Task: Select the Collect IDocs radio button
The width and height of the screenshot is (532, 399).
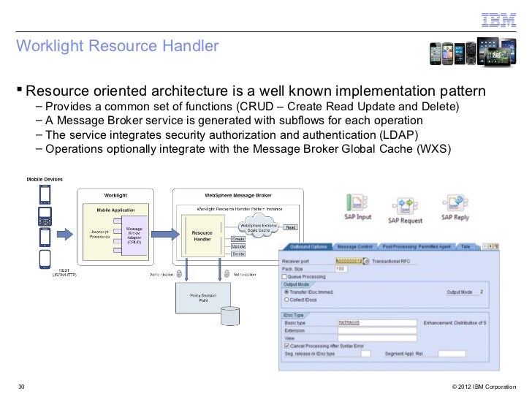Action: [286, 300]
